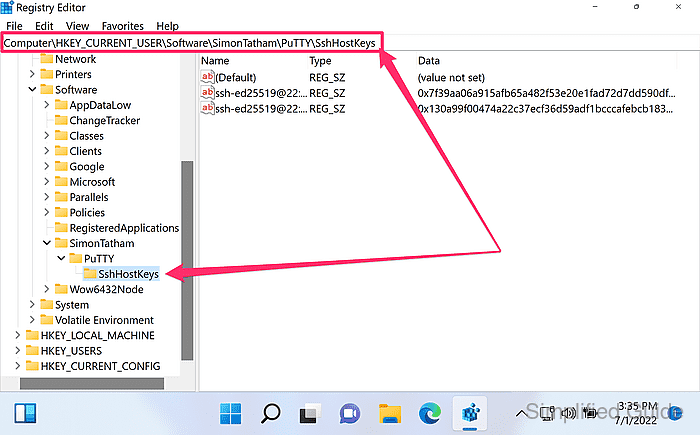The width and height of the screenshot is (700, 435).
Task: Open the Windows Start menu
Action: (231, 414)
